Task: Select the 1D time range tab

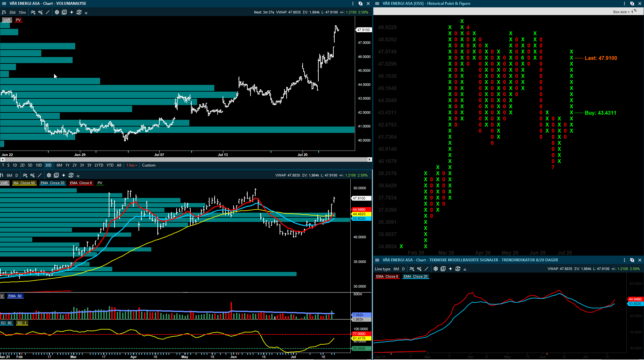Action: tap(15, 165)
